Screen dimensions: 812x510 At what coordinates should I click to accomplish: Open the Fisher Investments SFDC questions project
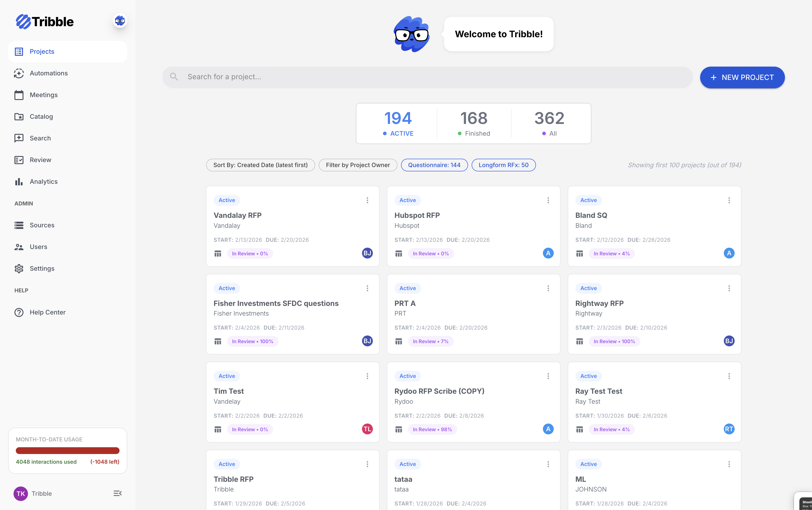[276, 303]
